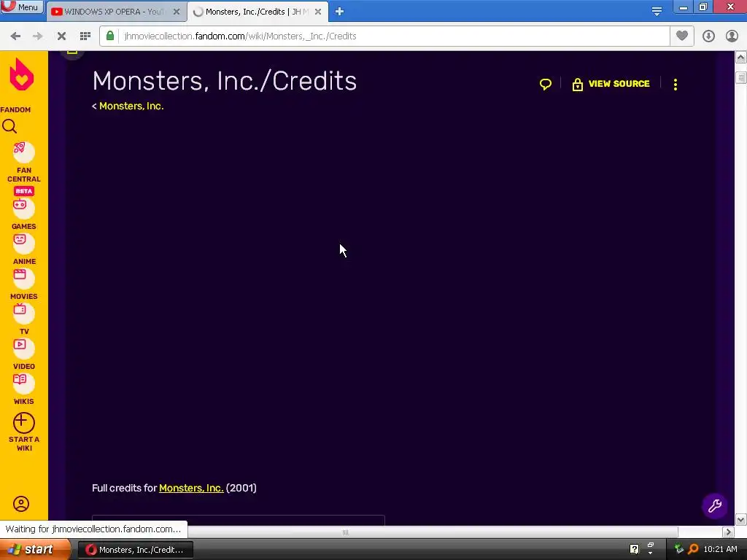This screenshot has height=560, width=747.
Task: Click horizontal scrollbar right arrow
Action: click(728, 532)
